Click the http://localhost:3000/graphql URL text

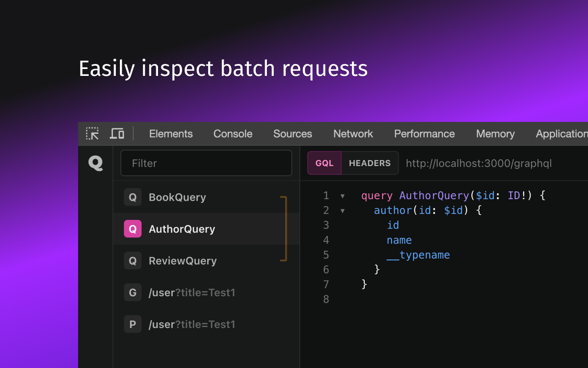[x=479, y=163]
